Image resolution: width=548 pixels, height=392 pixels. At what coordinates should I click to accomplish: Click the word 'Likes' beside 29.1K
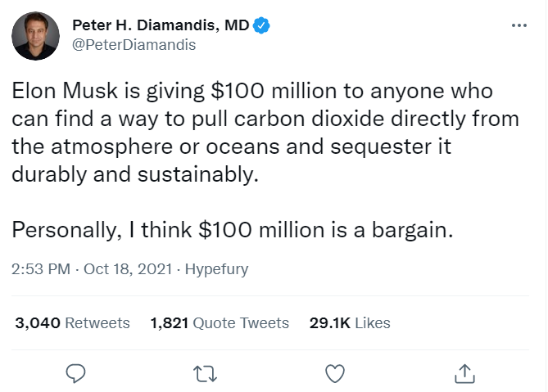pyautogui.click(x=373, y=323)
